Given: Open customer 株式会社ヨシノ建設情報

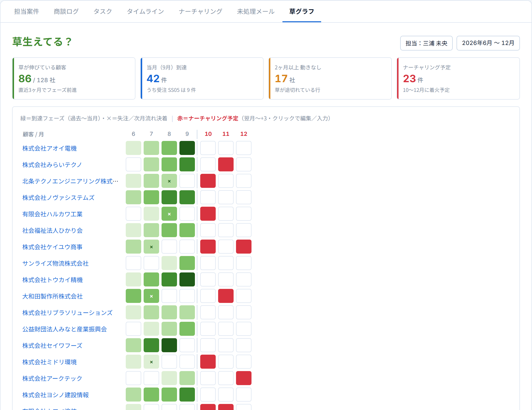Looking at the screenshot, I should (55, 395).
